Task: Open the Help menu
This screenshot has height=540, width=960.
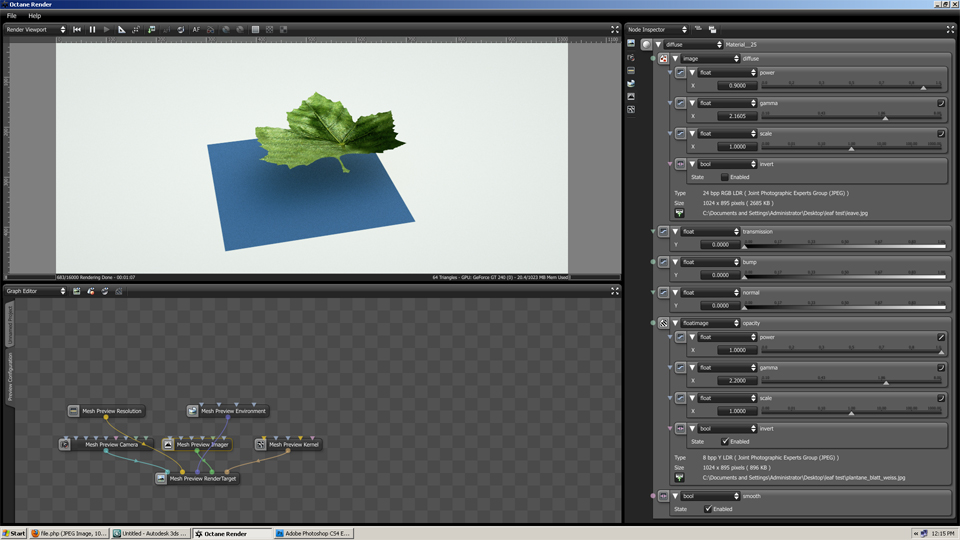Action: tap(34, 16)
